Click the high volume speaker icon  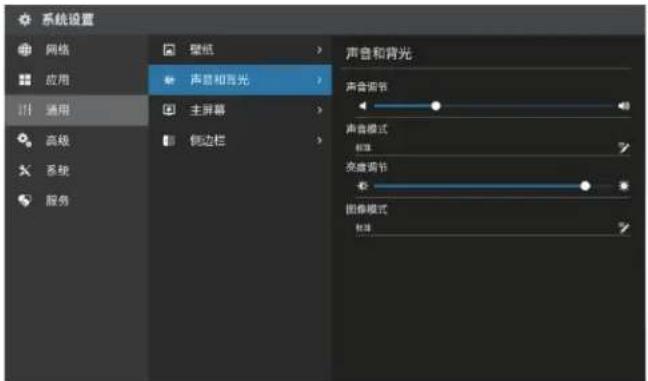pos(624,106)
